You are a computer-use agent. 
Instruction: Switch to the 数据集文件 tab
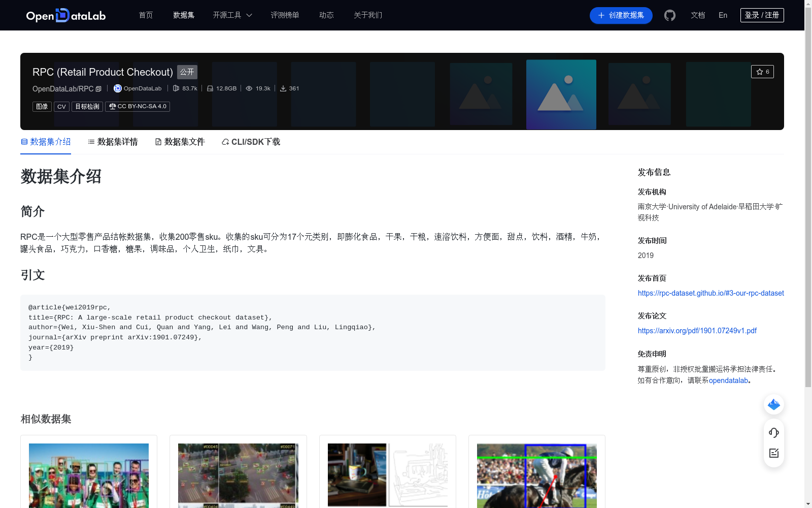[x=180, y=142]
